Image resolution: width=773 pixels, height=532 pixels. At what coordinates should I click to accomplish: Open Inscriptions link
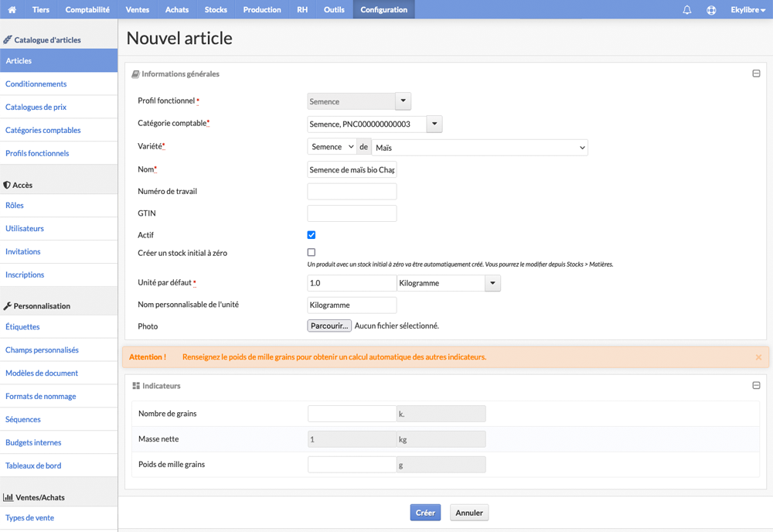[59, 275]
